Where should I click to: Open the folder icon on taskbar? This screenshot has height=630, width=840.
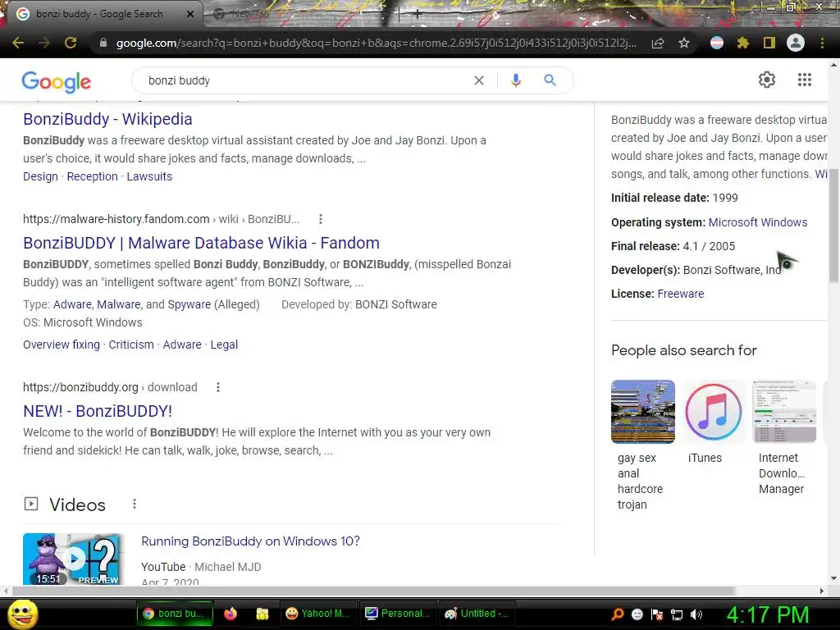coord(262,614)
